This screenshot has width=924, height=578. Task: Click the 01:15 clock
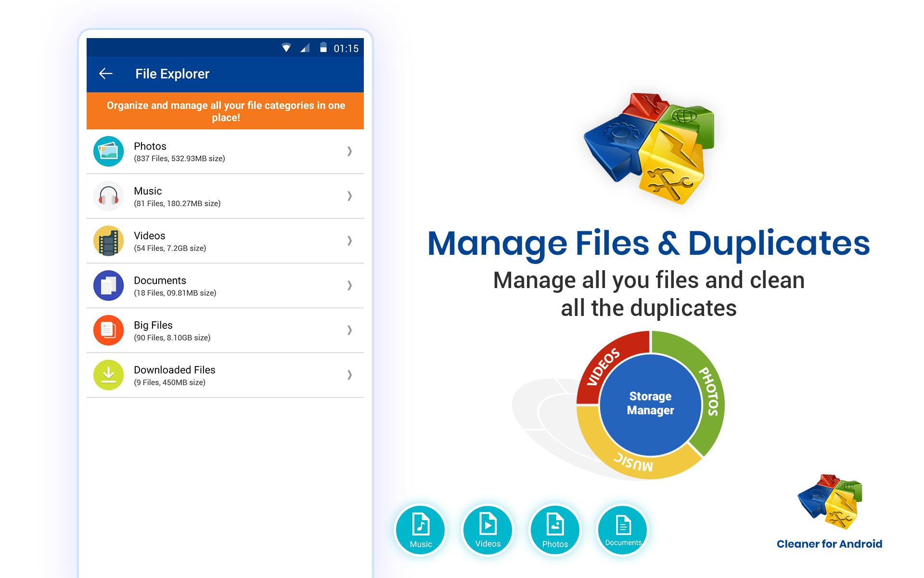pyautogui.click(x=346, y=48)
